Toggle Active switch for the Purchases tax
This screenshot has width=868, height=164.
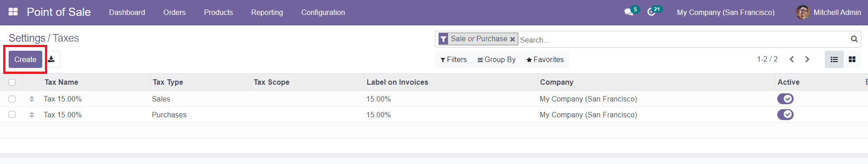click(785, 115)
